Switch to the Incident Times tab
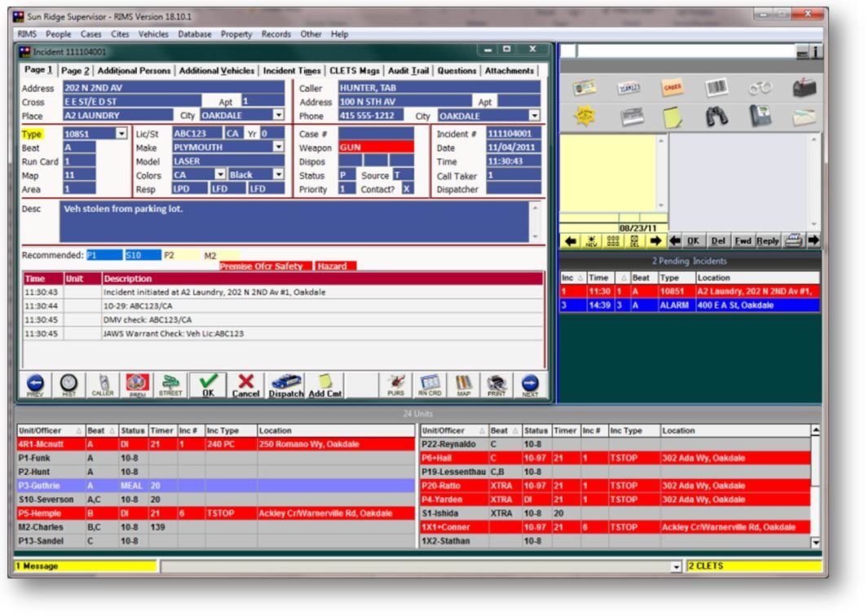865x616 pixels. [292, 71]
